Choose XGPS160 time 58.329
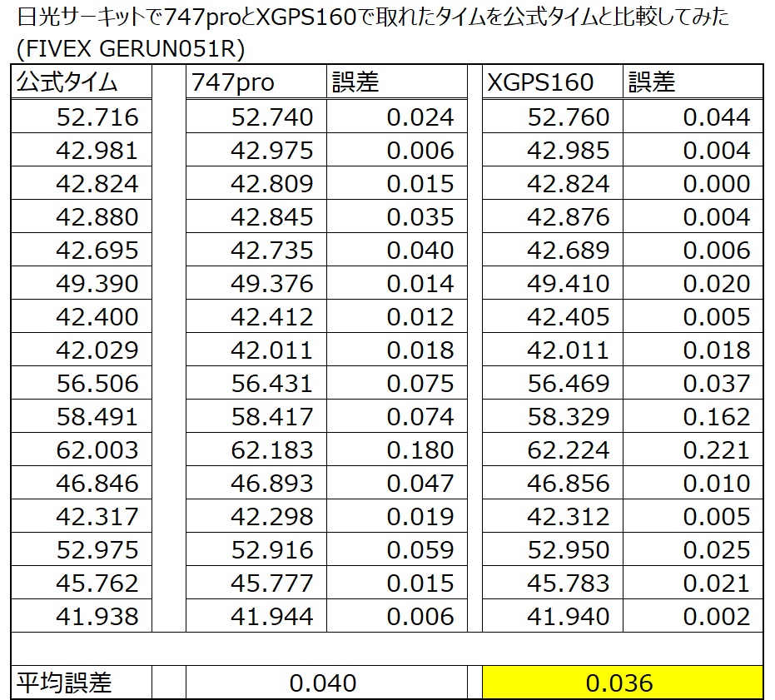Viewport: 775px width, 700px height. [x=553, y=416]
